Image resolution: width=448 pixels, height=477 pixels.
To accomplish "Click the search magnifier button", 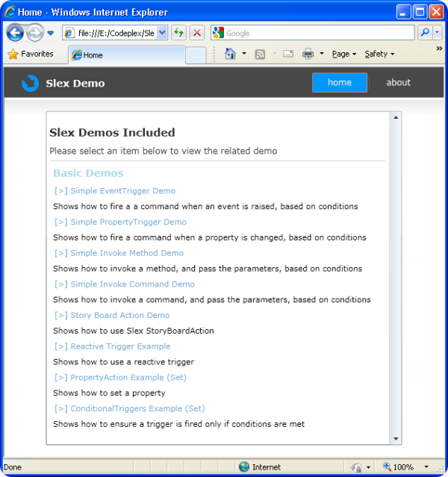I will coord(425,32).
